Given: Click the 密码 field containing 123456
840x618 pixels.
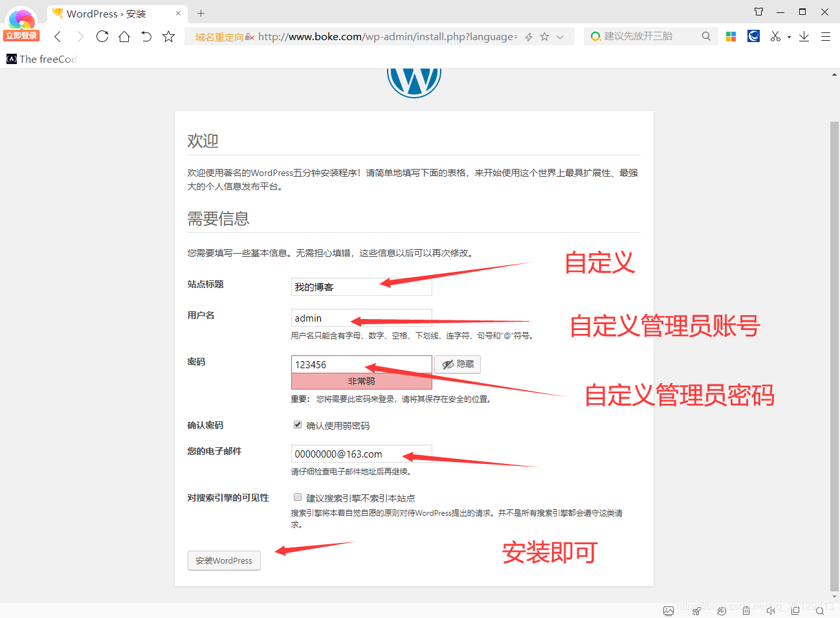Looking at the screenshot, I should tap(361, 364).
